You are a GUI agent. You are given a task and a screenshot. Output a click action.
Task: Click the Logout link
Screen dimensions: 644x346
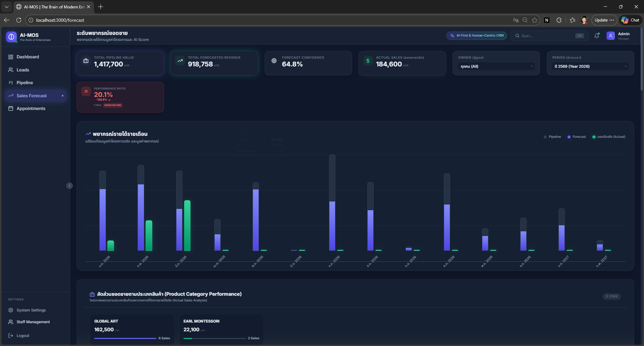[23, 336]
